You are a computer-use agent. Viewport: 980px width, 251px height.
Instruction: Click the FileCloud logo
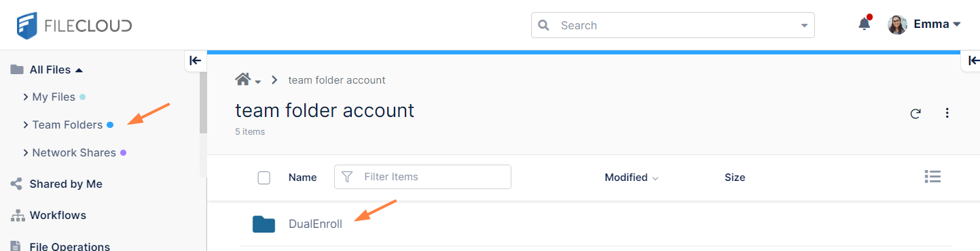pos(75,25)
